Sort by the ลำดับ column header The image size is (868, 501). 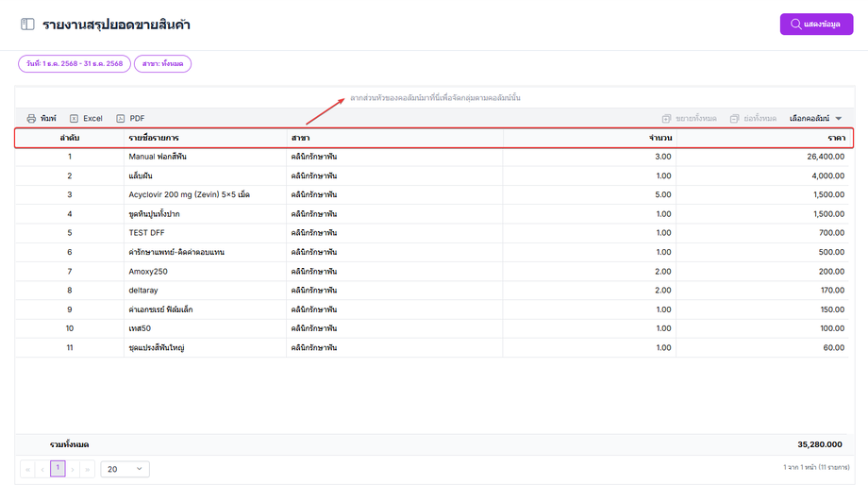tap(70, 138)
